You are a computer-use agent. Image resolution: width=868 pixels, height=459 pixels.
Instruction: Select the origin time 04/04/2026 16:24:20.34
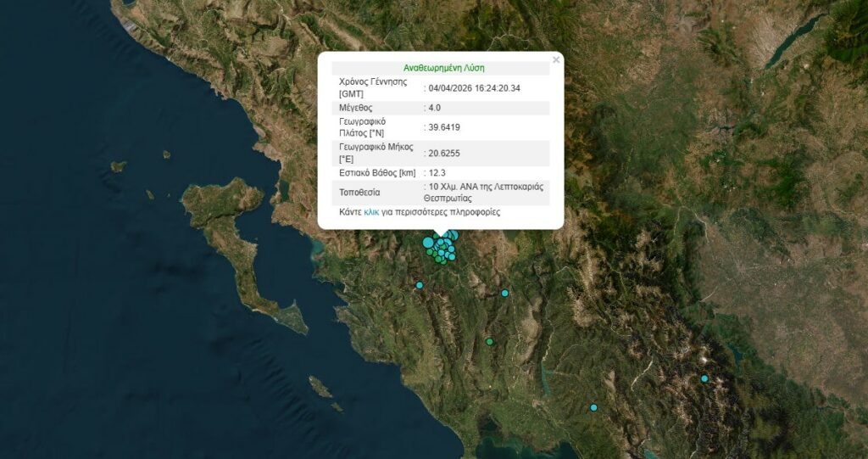pos(475,88)
